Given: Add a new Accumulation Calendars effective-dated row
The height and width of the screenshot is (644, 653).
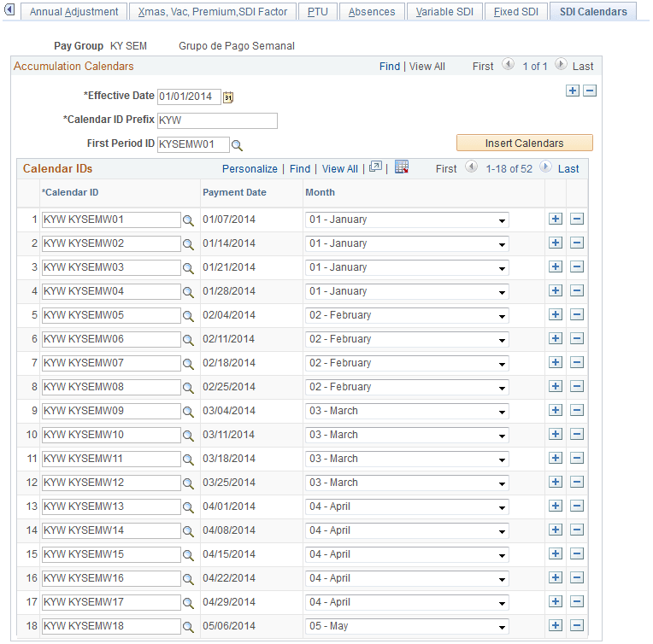Looking at the screenshot, I should click(x=572, y=91).
